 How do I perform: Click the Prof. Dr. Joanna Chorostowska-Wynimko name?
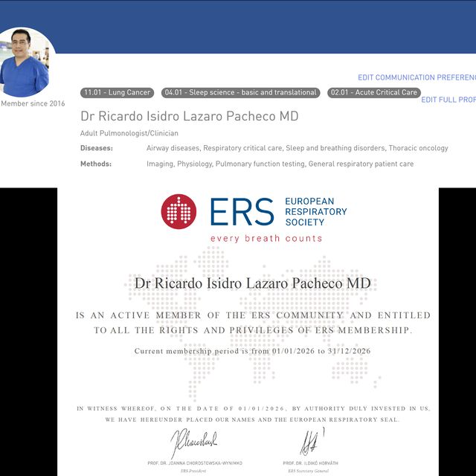click(195, 463)
